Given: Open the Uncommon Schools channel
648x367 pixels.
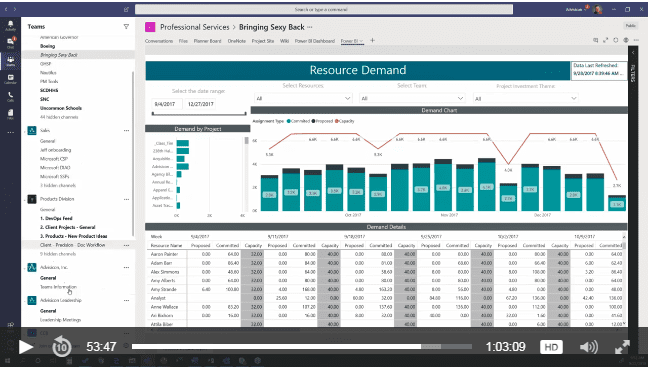Looking at the screenshot, I should point(61,108).
